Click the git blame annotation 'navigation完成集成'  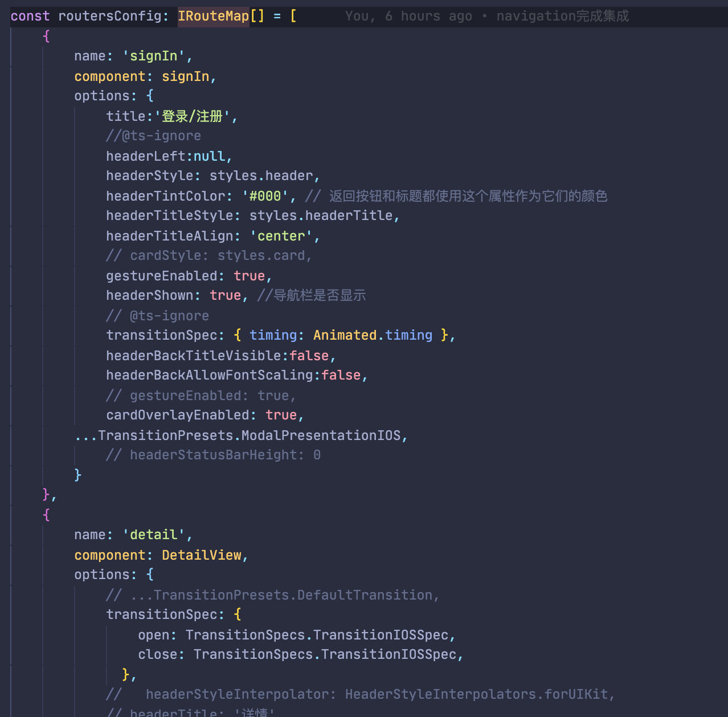(x=562, y=16)
